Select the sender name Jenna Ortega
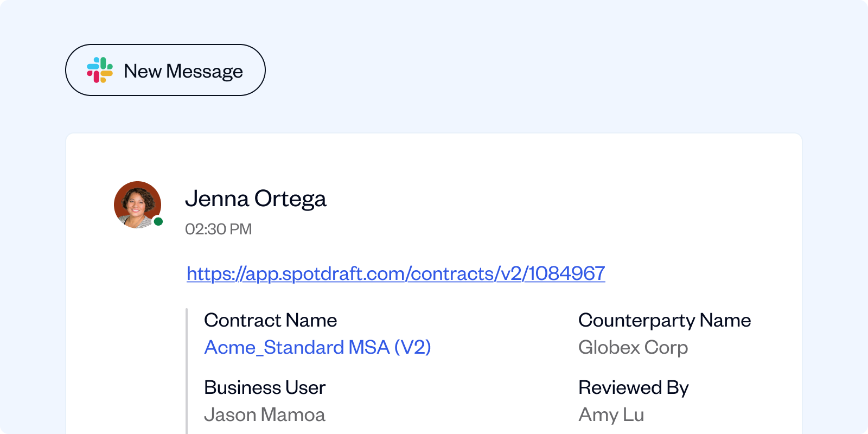The width and height of the screenshot is (868, 434). pyautogui.click(x=256, y=199)
